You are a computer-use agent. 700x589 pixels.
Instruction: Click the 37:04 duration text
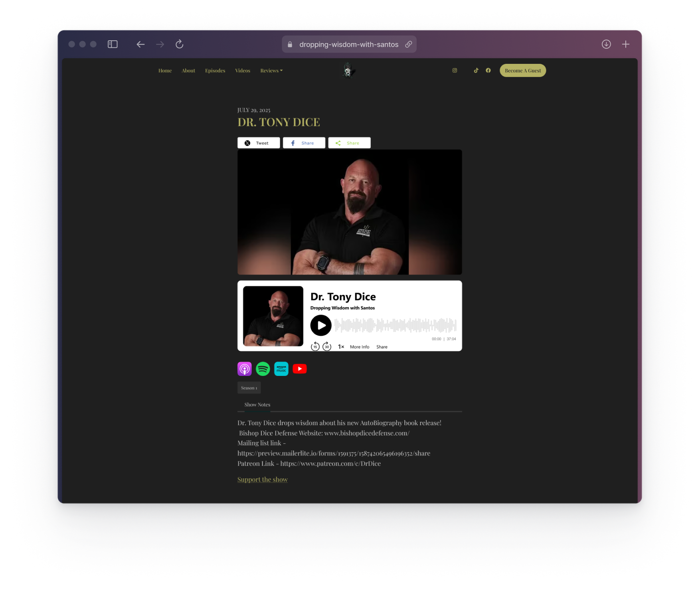coord(451,339)
